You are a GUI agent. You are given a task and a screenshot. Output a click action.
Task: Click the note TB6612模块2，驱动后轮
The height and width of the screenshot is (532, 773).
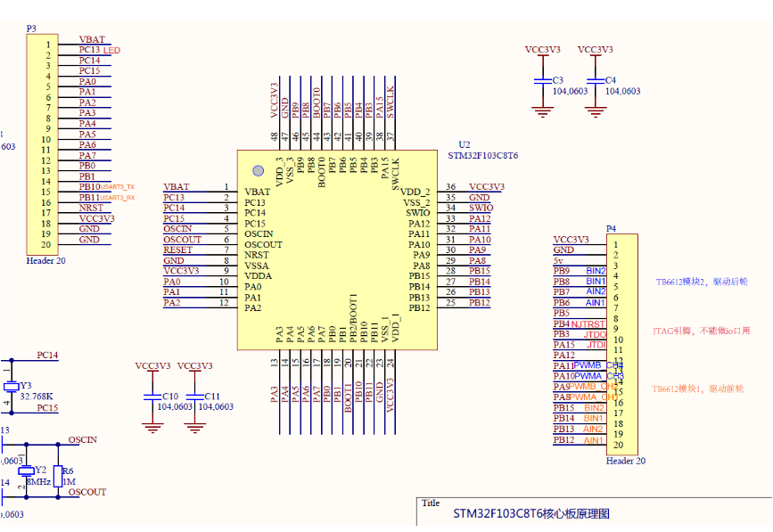point(702,282)
